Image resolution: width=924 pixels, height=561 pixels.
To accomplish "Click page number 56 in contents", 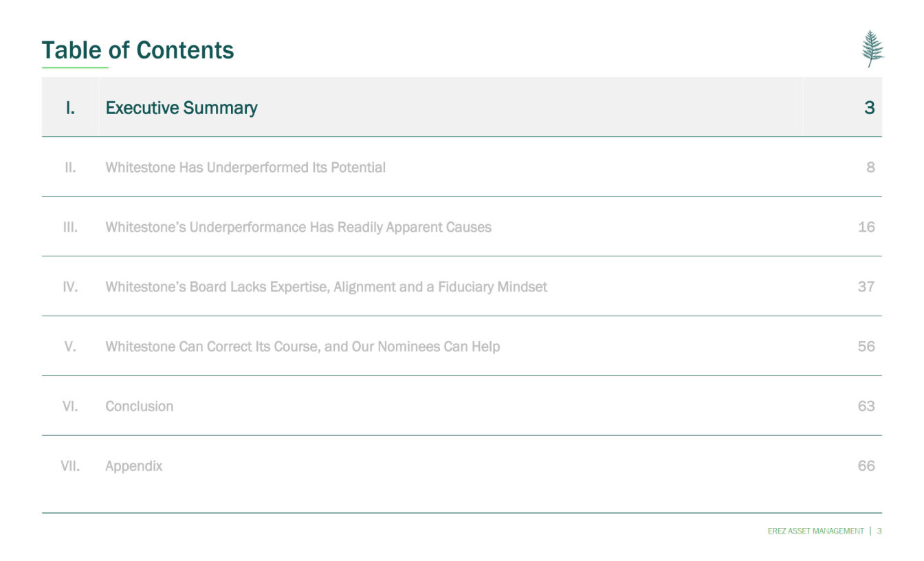I will (x=866, y=346).
